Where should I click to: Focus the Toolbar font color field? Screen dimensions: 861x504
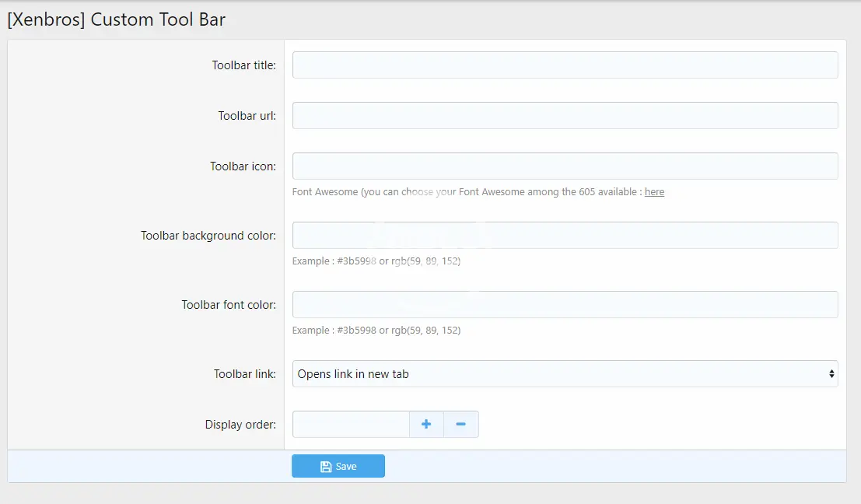coord(565,305)
